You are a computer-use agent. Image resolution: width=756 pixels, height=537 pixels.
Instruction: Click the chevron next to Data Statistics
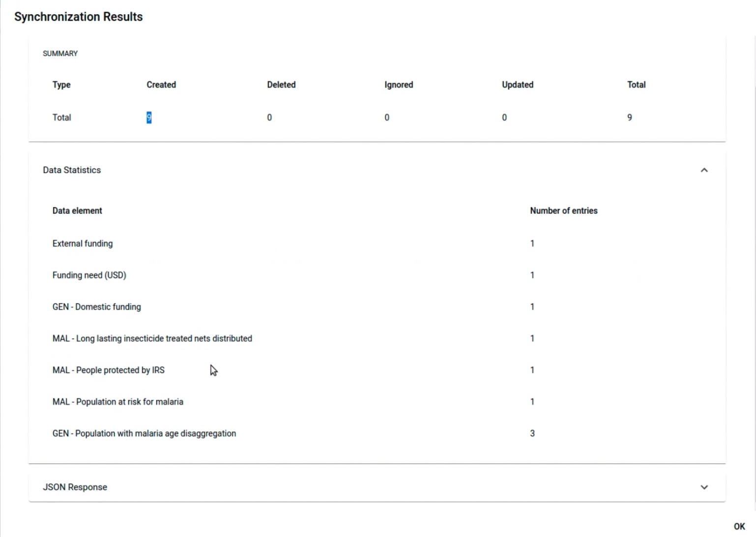(704, 170)
